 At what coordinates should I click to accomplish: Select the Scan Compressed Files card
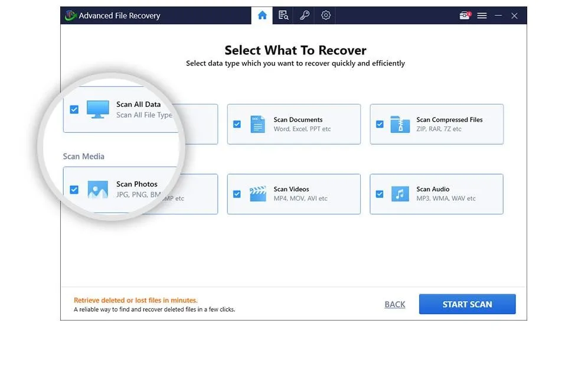coord(436,124)
